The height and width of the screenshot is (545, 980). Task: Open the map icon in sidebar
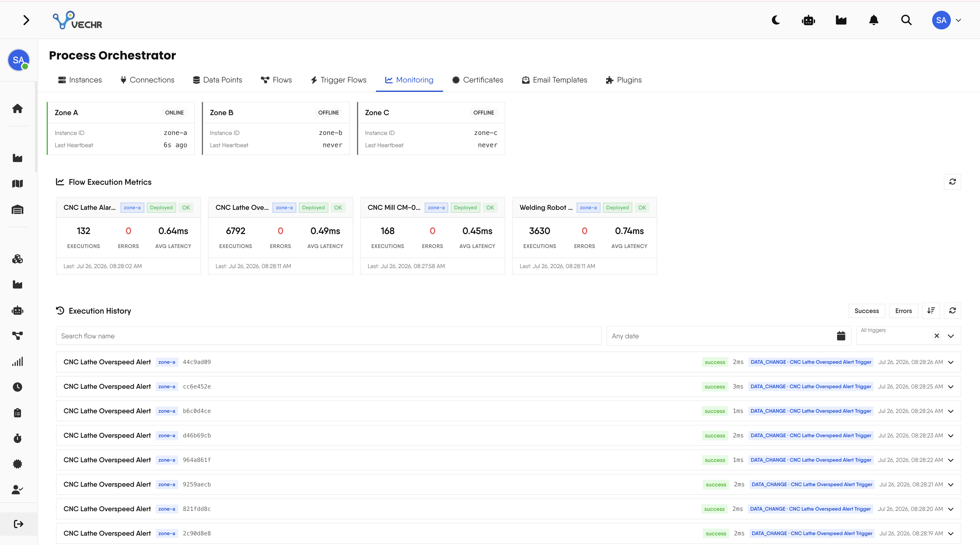coord(17,184)
